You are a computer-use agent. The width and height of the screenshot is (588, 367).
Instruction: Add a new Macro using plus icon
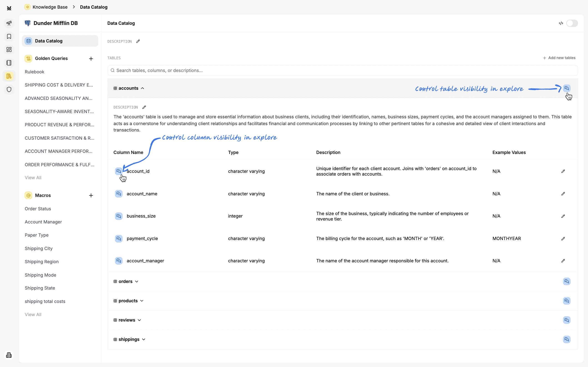[91, 195]
